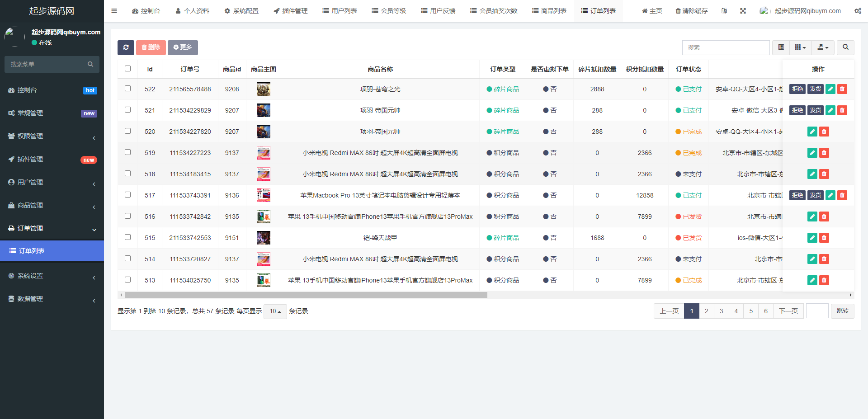Image resolution: width=868 pixels, height=419 pixels.
Task: Toggle the sidebar with the hamburger icon
Action: tap(114, 11)
